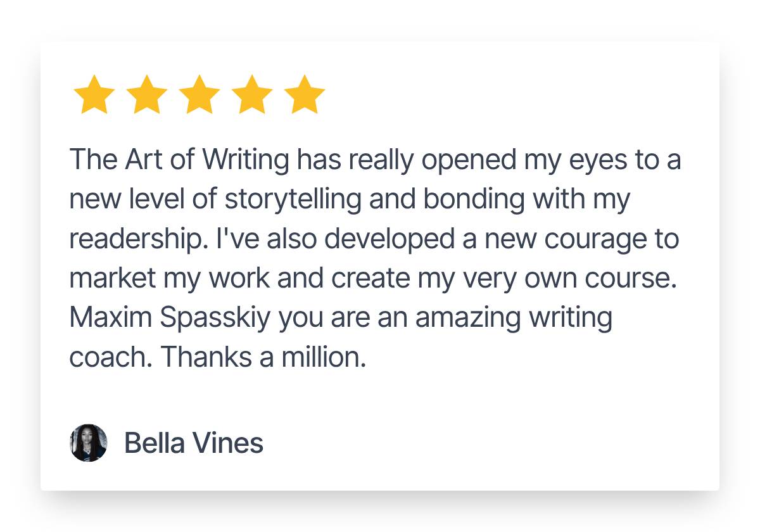Click the fourth rating star

click(x=251, y=95)
